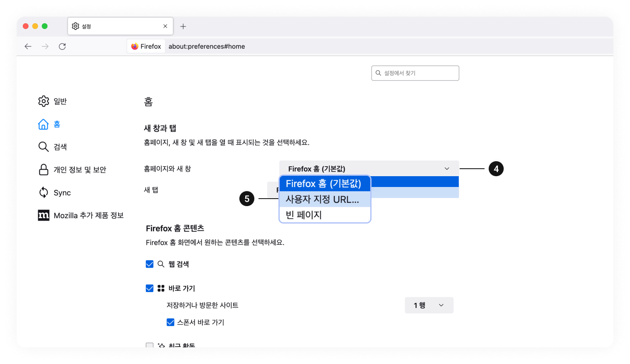630x364 pixels.
Task: Expand the 1 행 row count dropdown
Action: click(428, 305)
